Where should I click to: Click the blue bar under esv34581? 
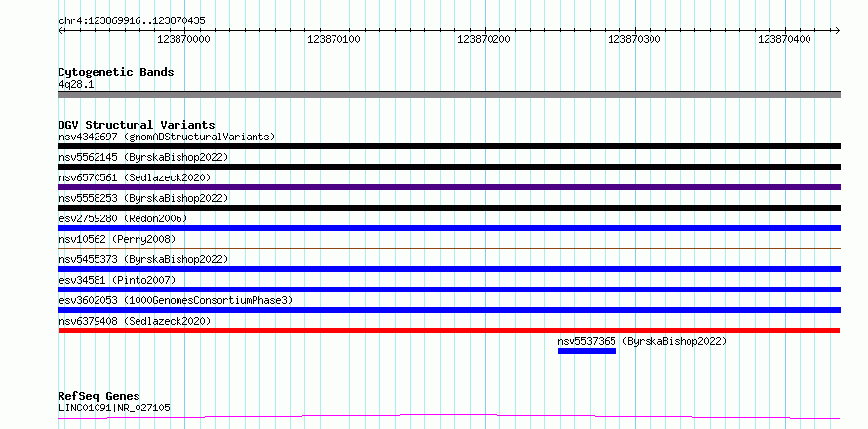[449, 290]
